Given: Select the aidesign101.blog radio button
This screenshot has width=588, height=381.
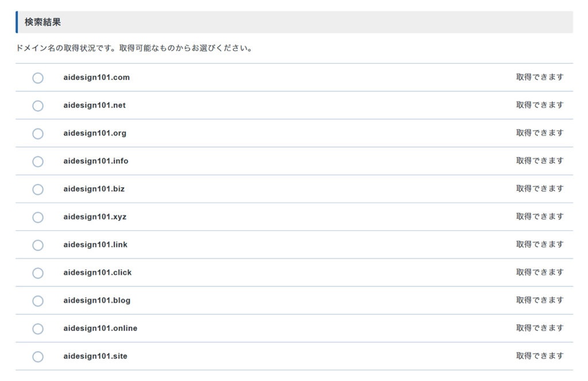Looking at the screenshot, I should point(38,301).
